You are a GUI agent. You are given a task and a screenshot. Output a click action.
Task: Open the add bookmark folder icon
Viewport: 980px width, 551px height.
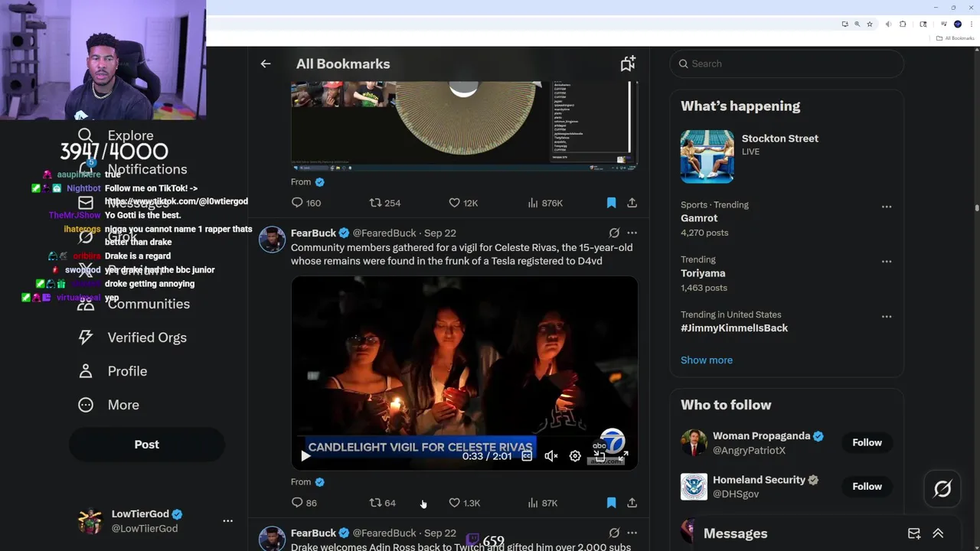(628, 64)
